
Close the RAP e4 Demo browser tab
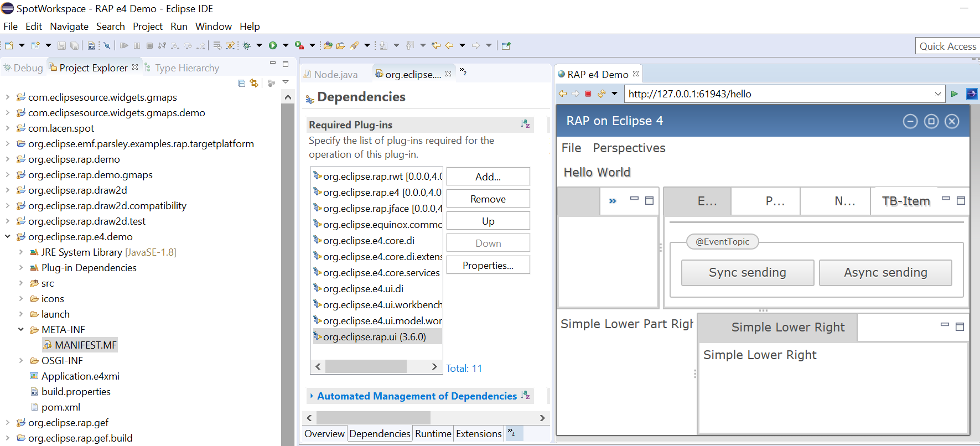coord(636,74)
